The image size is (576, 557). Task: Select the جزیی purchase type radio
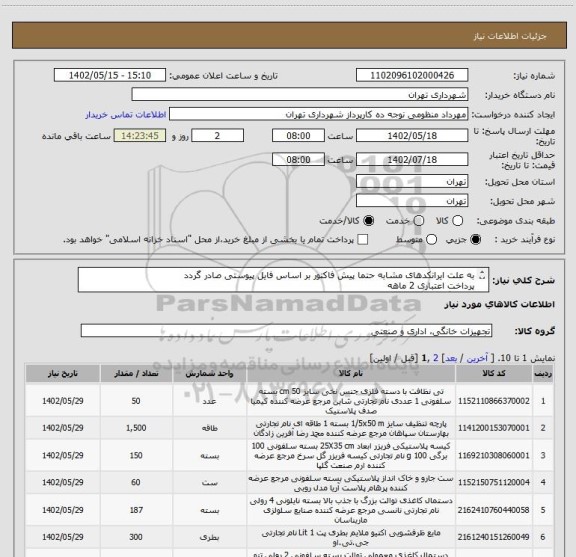(x=475, y=240)
